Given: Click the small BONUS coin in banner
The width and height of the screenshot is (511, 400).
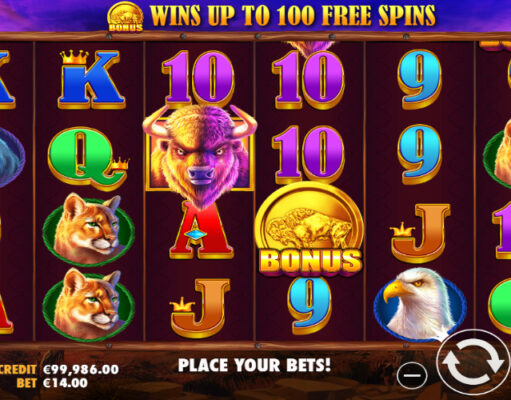Looking at the screenshot, I should pos(126,17).
